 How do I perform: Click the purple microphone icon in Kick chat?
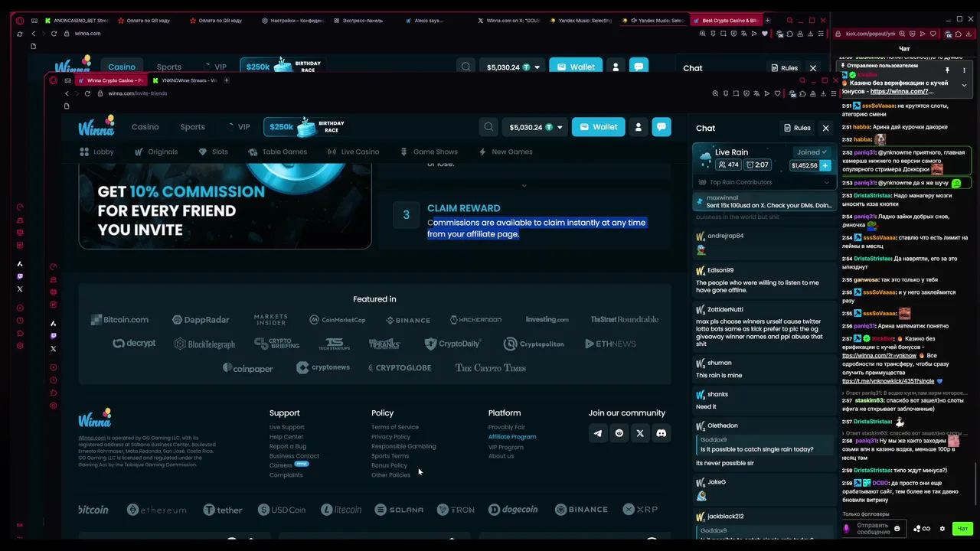(846, 529)
